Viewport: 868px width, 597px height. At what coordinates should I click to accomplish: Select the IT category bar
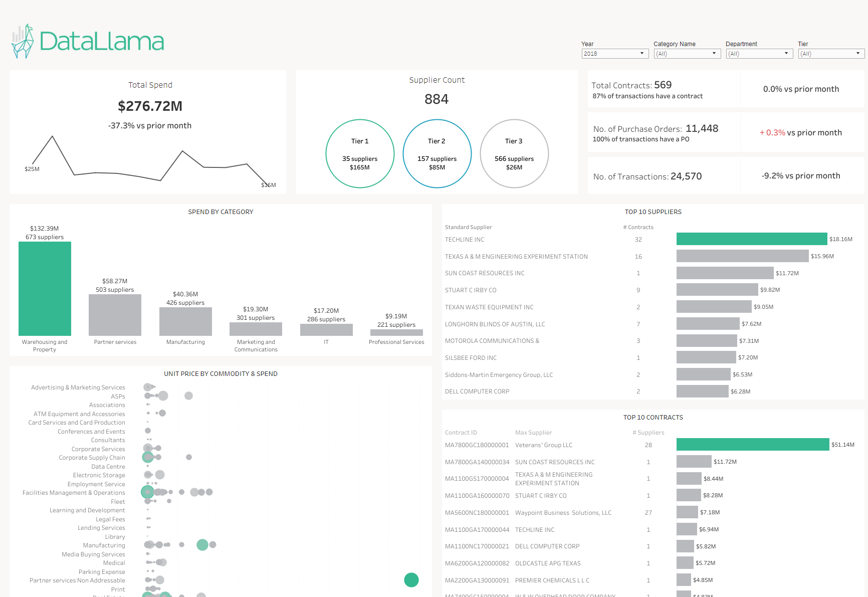[x=326, y=330]
